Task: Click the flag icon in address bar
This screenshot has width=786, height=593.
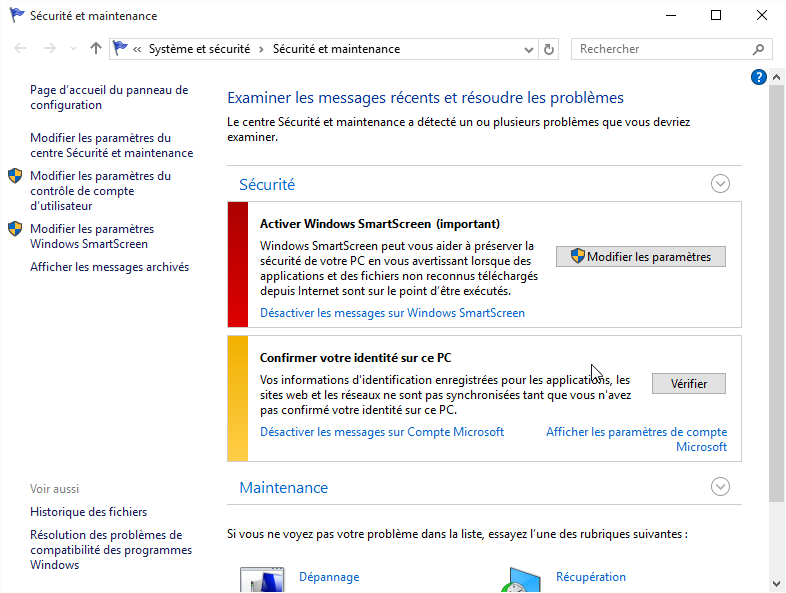Action: click(121, 49)
